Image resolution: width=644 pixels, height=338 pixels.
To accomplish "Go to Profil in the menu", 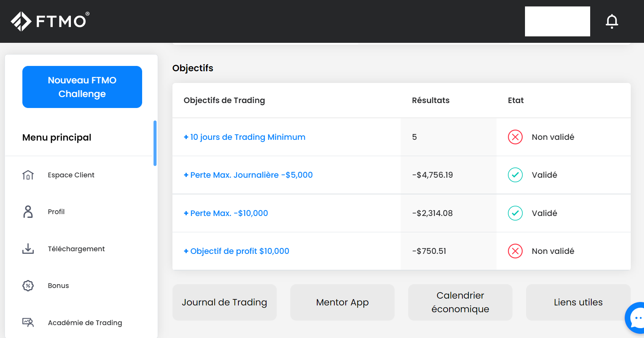I will (56, 212).
